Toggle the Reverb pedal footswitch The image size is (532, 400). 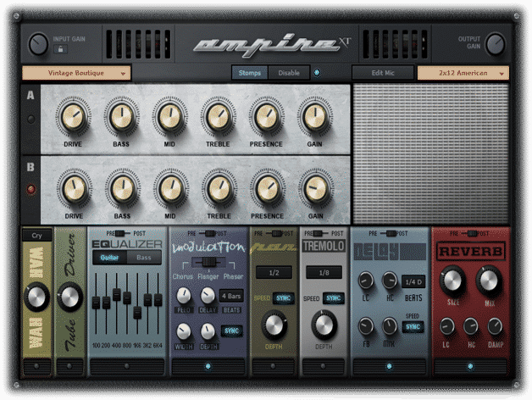[470, 367]
